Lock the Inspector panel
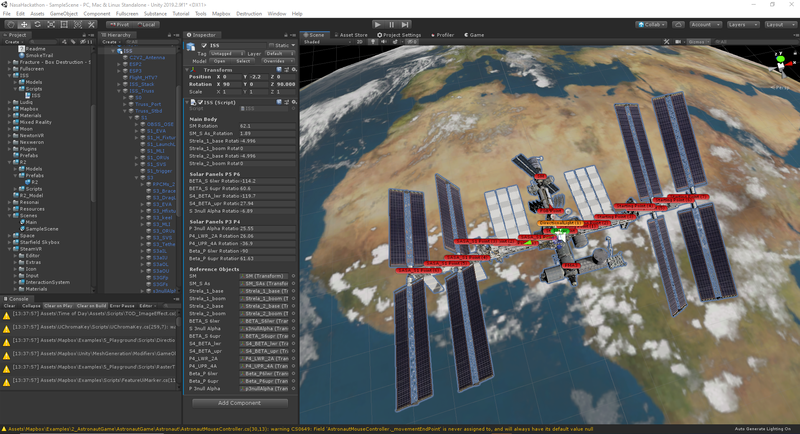The height and width of the screenshot is (434, 800). point(286,35)
